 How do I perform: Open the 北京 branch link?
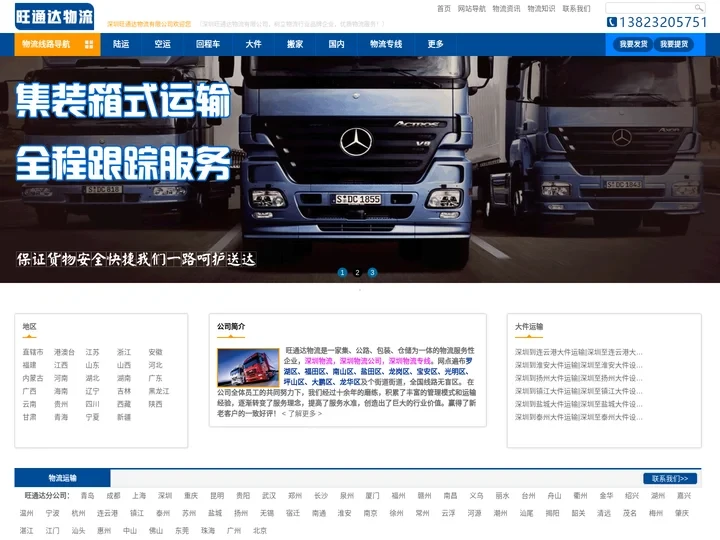260,530
